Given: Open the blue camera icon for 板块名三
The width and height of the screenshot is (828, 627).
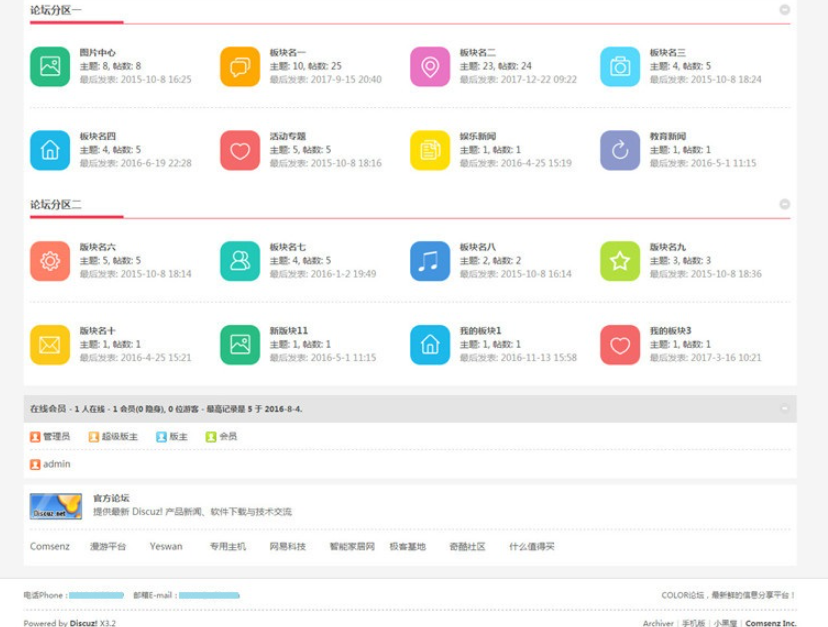Looking at the screenshot, I should tap(620, 67).
